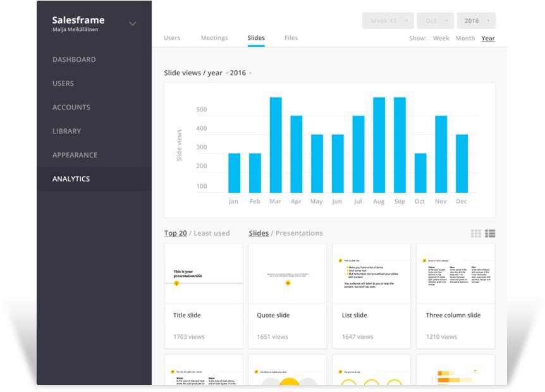This screenshot has width=545, height=392.
Task: Go to Accounts in the sidebar
Action: coord(71,107)
